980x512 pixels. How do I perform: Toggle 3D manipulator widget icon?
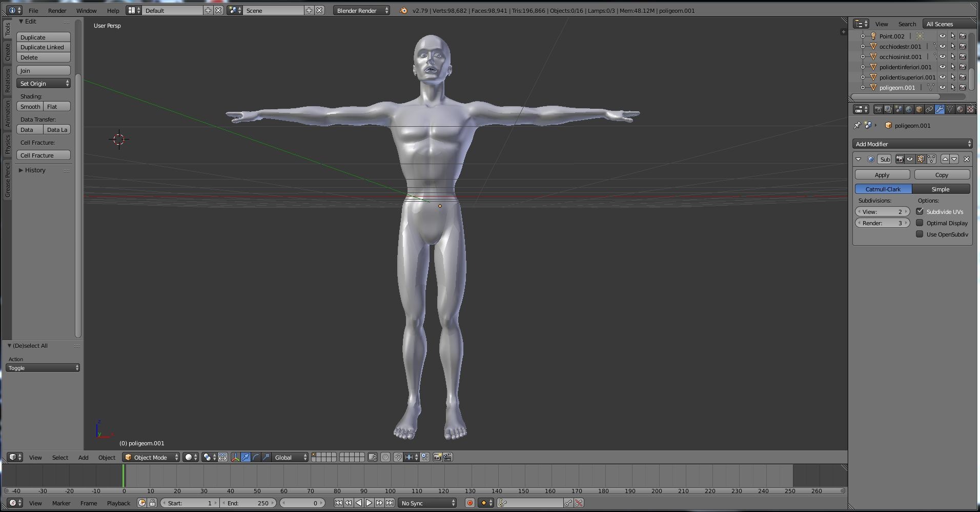click(x=235, y=457)
